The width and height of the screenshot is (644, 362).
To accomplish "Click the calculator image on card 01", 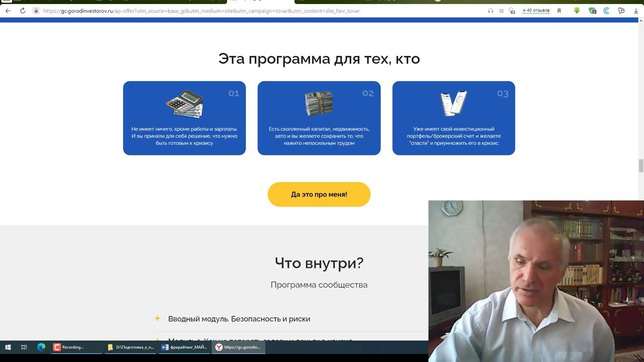I will point(185,104).
